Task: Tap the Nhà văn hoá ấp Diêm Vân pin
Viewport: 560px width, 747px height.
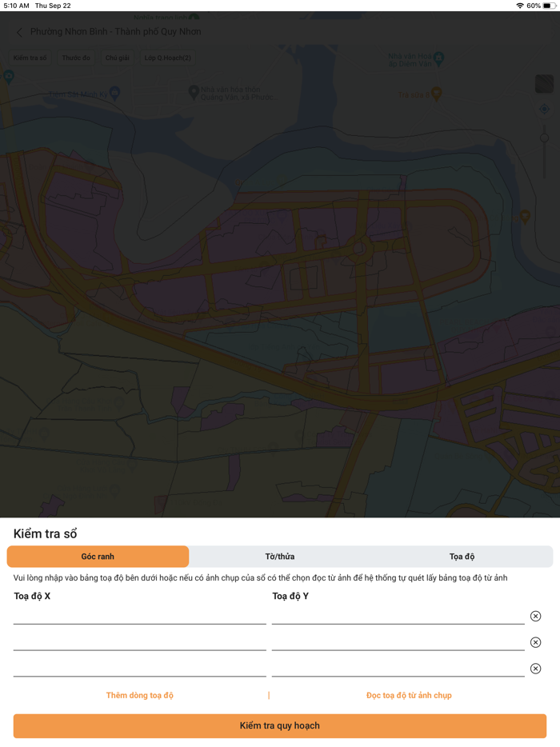Action: click(x=439, y=58)
